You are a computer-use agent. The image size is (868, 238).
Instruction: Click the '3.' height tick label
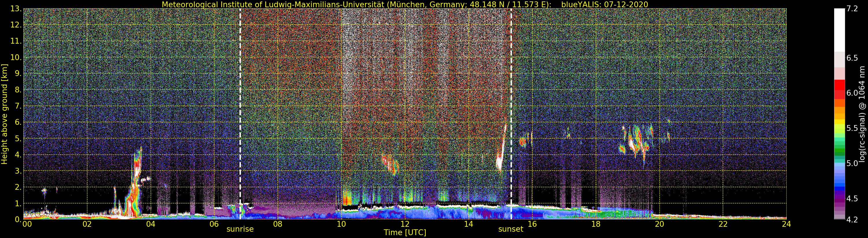18,171
